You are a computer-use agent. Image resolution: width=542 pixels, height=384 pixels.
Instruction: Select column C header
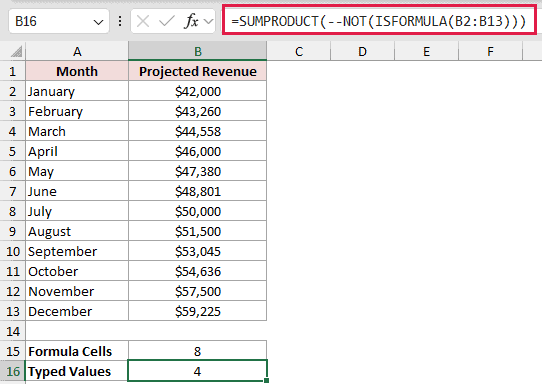pyautogui.click(x=299, y=51)
